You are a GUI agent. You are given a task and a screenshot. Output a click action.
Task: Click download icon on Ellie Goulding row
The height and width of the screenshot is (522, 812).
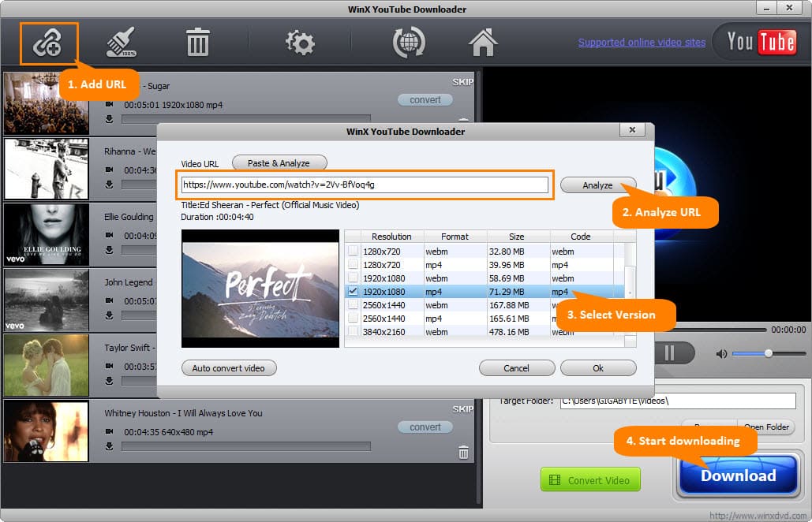tap(109, 250)
